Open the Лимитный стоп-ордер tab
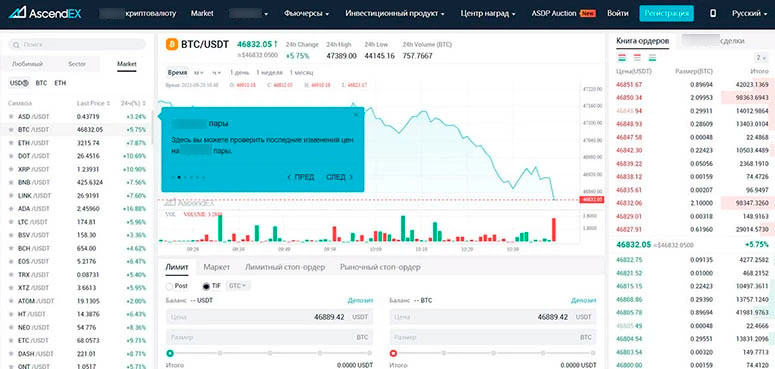The width and height of the screenshot is (775, 369). click(x=285, y=267)
